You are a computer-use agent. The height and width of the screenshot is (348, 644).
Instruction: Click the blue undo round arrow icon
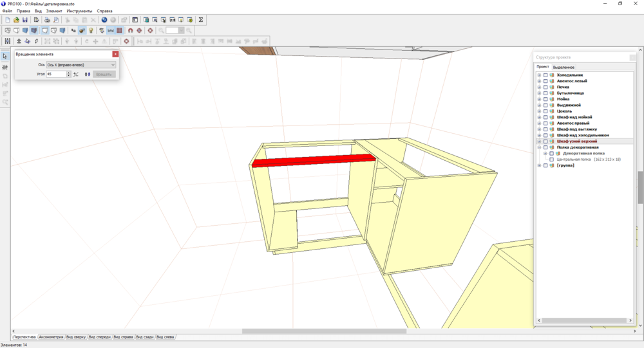tap(104, 20)
